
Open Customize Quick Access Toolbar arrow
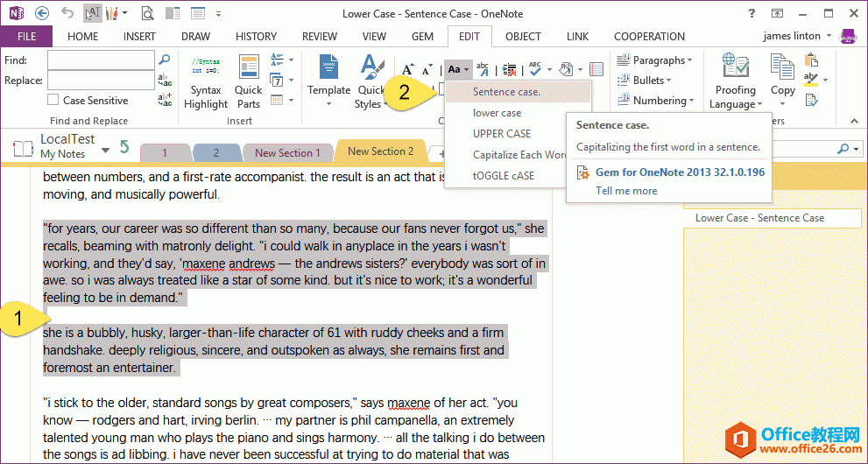pos(219,14)
